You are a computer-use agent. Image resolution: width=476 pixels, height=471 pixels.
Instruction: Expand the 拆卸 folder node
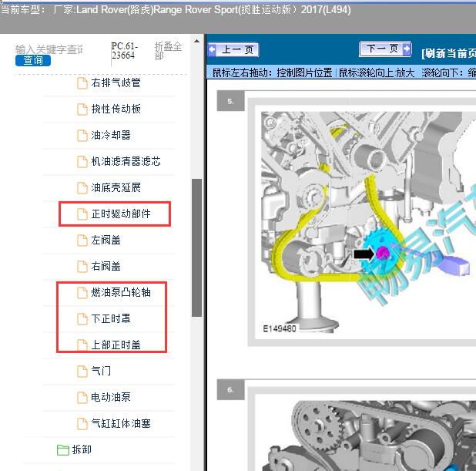(x=82, y=449)
